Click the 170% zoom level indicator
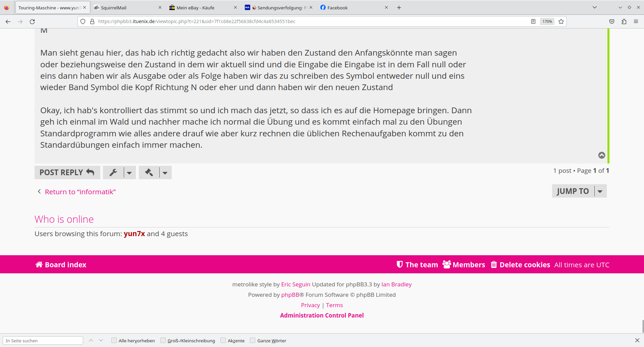This screenshot has width=644, height=347. [547, 21]
